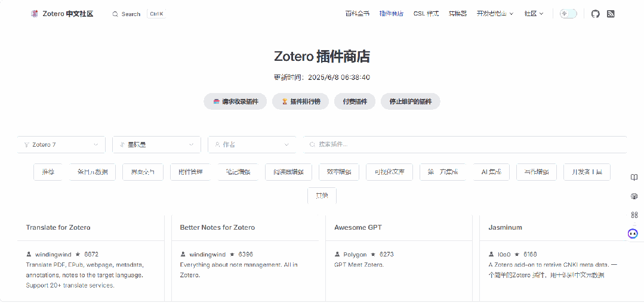Toggle the 写作增强 category filter

(537, 172)
